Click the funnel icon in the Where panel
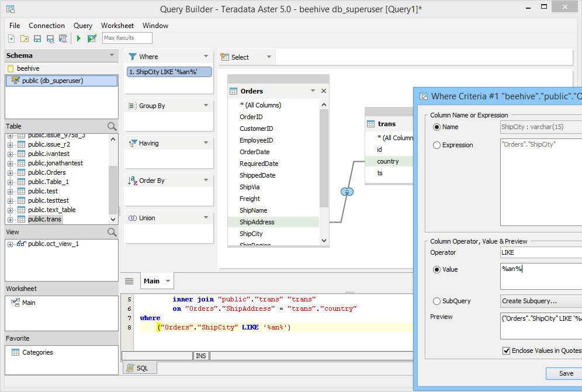 [x=133, y=57]
